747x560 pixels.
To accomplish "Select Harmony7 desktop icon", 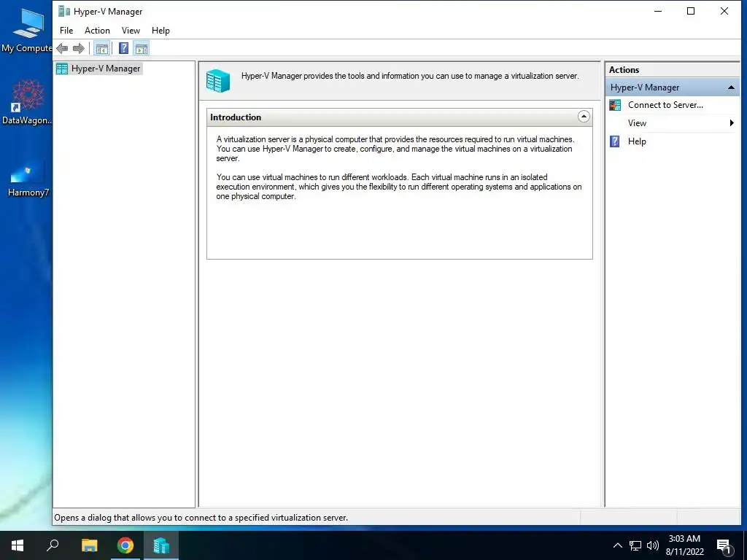I will 28,178.
